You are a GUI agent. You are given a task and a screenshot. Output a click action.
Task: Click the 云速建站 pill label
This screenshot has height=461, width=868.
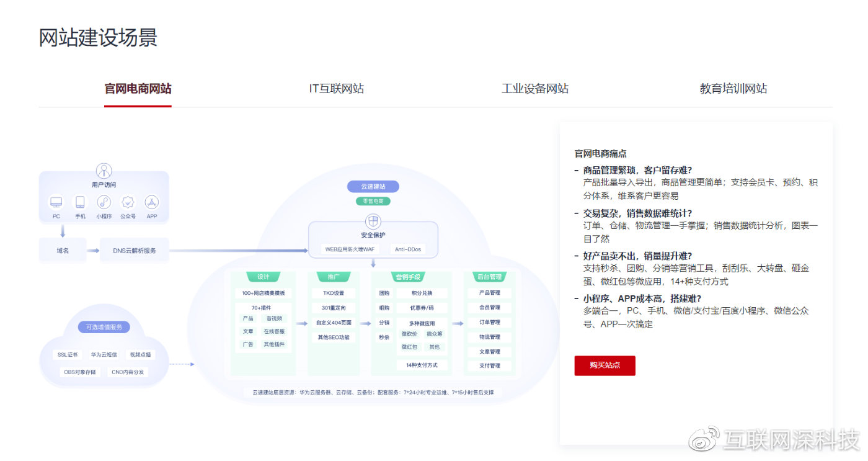(373, 186)
